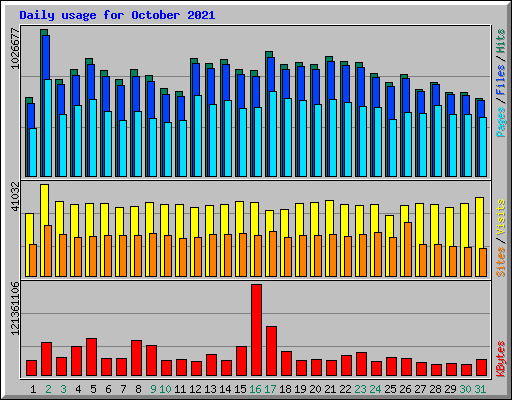Click the tallest red KBytes bar for day 16
512x400 pixels.
(256, 330)
